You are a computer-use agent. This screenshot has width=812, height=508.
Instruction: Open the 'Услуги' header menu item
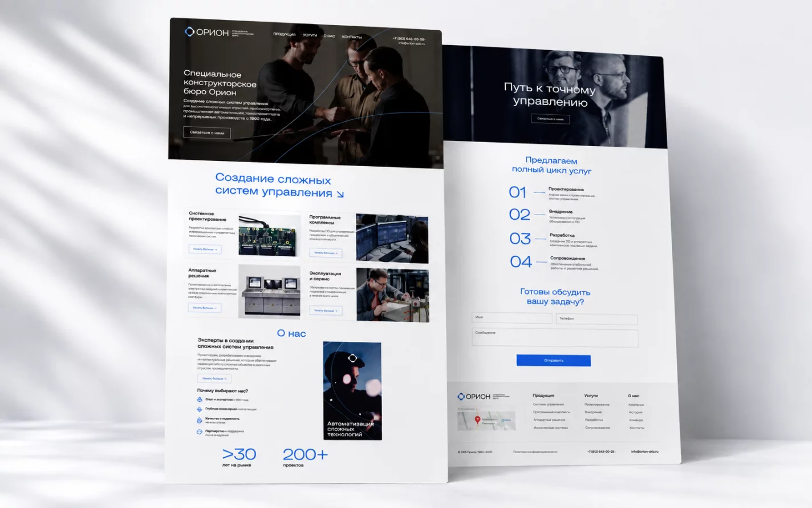(x=310, y=35)
